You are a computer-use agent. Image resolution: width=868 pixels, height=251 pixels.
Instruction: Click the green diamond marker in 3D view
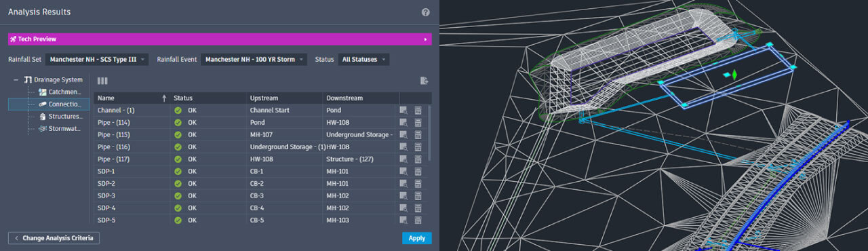(734, 75)
